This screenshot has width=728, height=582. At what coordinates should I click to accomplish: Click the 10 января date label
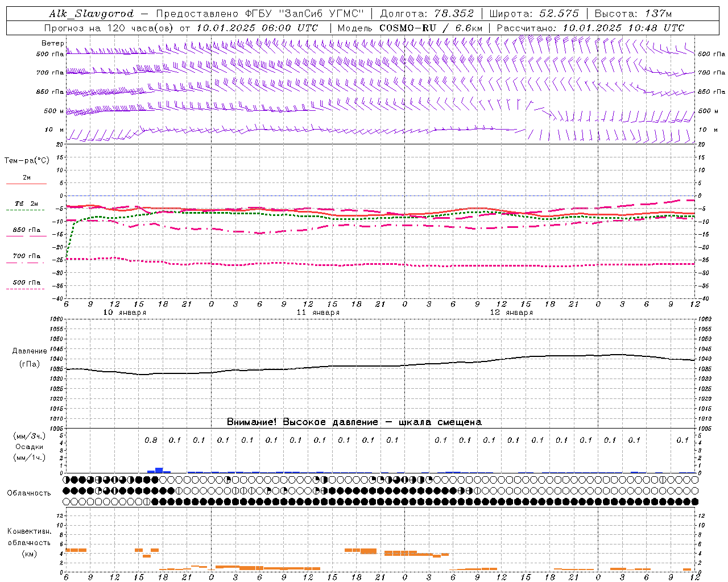coord(125,313)
